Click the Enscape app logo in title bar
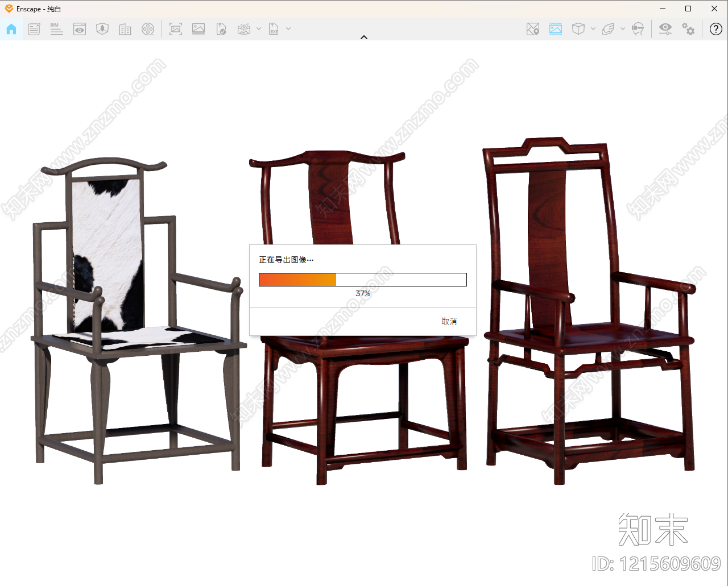The width and height of the screenshot is (728, 586). 9,9
